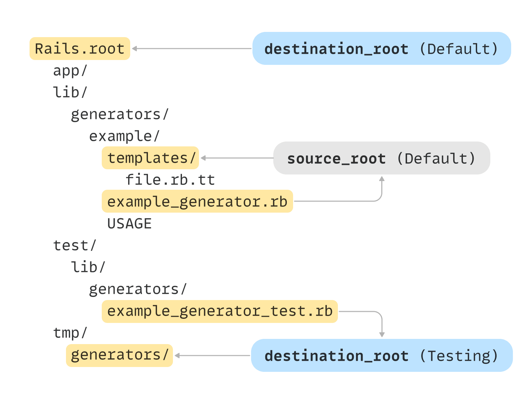Click the highlighted templates/ folder
Viewport: 532px width, 410px height.
[150, 158]
